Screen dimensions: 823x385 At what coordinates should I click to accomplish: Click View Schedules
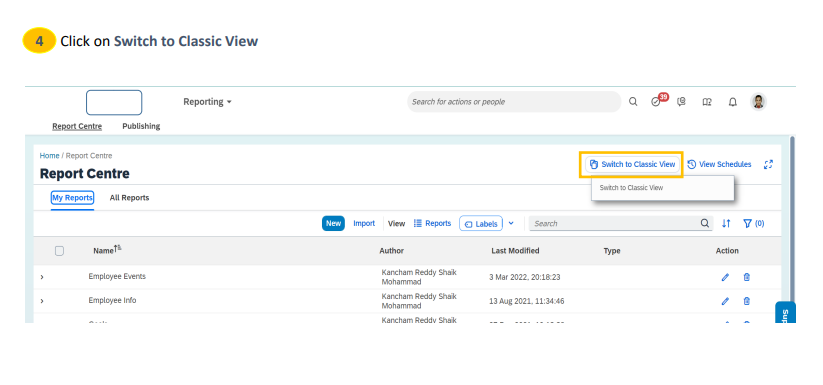coord(719,164)
